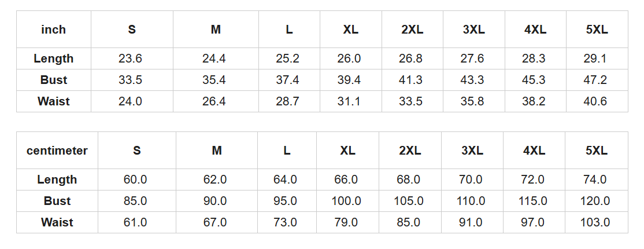Click the 26.4 waist value for size M
This screenshot has height=249, width=644.
tap(214, 101)
